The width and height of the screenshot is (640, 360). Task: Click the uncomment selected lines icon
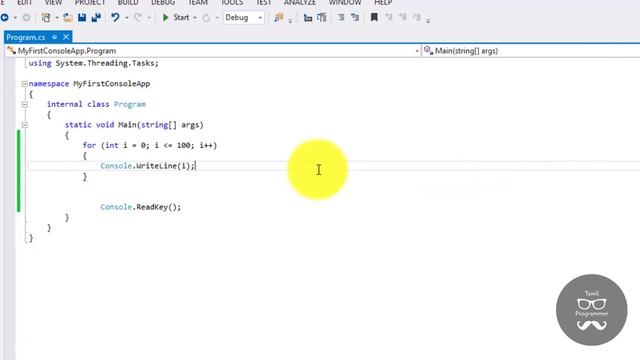pyautogui.click(x=322, y=18)
